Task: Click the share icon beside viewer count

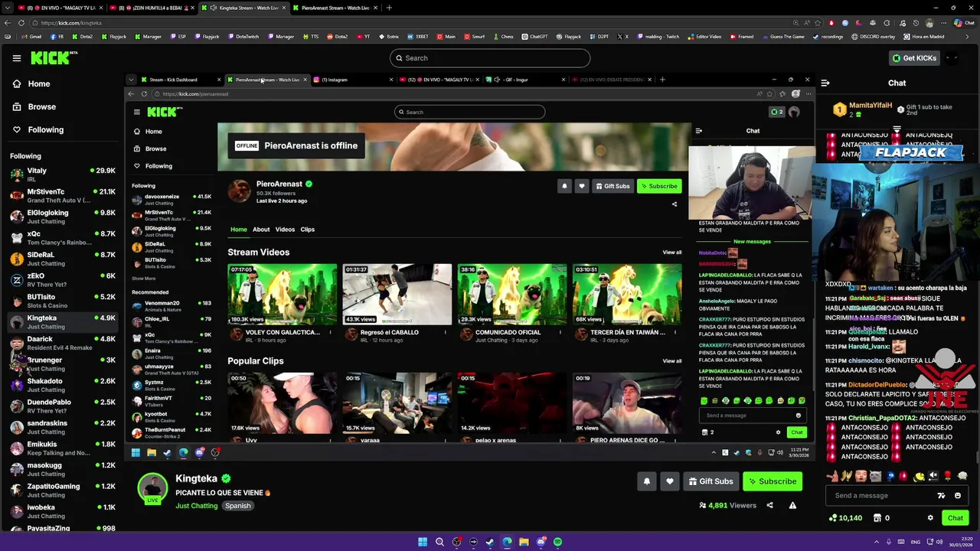Action: coord(769,505)
